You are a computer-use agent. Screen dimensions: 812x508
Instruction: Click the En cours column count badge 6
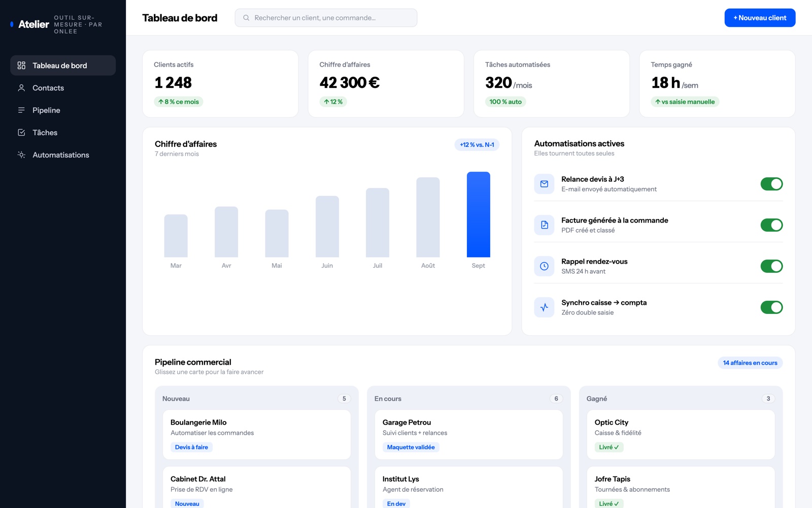[556, 399]
